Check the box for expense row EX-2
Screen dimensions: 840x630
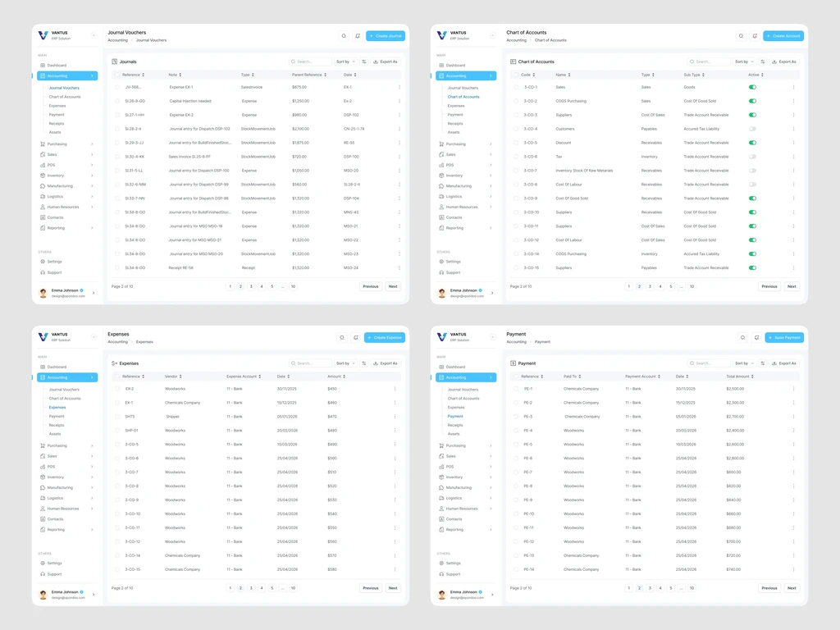[117, 388]
